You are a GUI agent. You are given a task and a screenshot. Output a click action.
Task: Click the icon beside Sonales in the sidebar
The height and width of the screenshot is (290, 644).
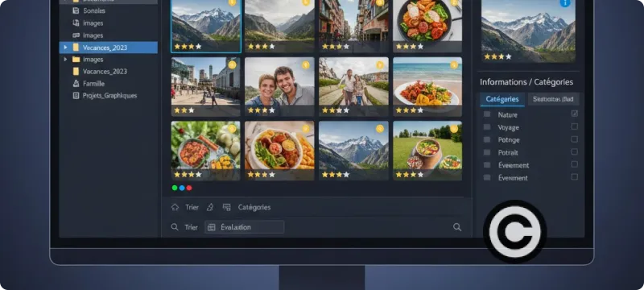coord(76,10)
